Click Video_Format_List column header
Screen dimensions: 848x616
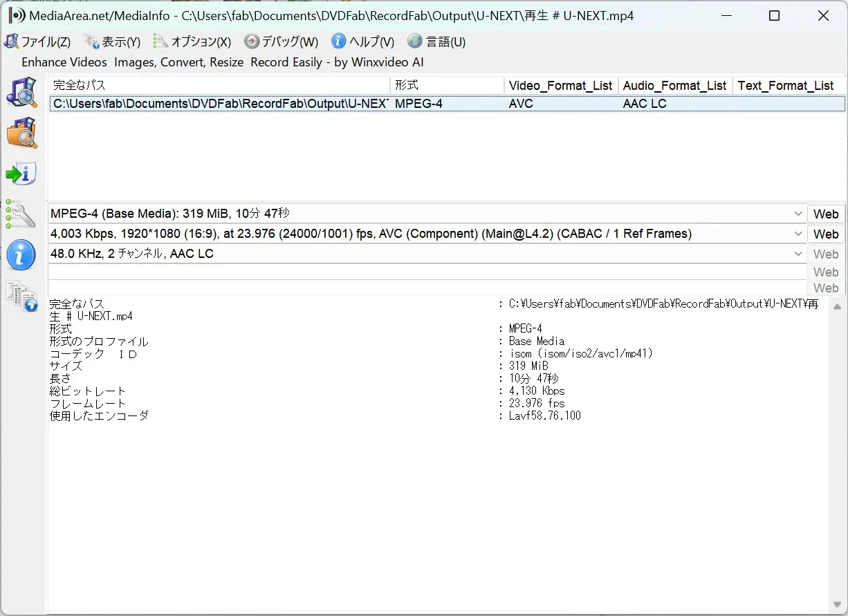[561, 86]
